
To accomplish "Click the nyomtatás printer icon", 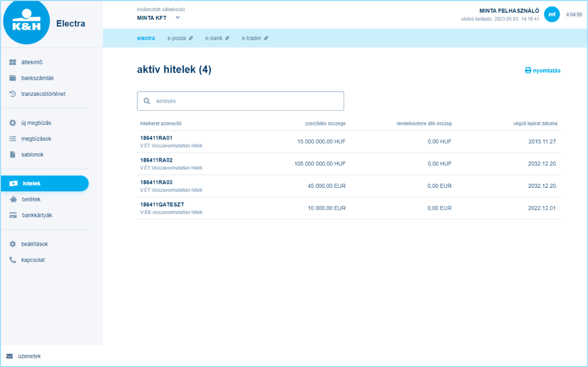I will (527, 71).
